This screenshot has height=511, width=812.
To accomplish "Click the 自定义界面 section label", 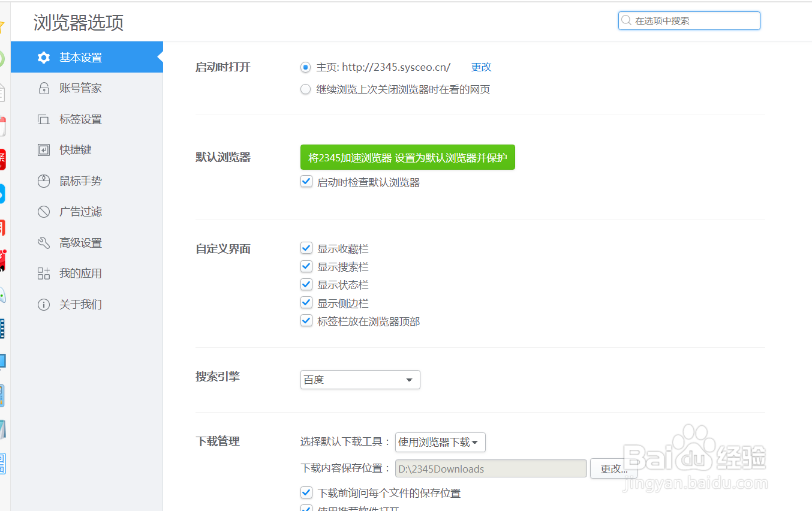I will pos(223,249).
